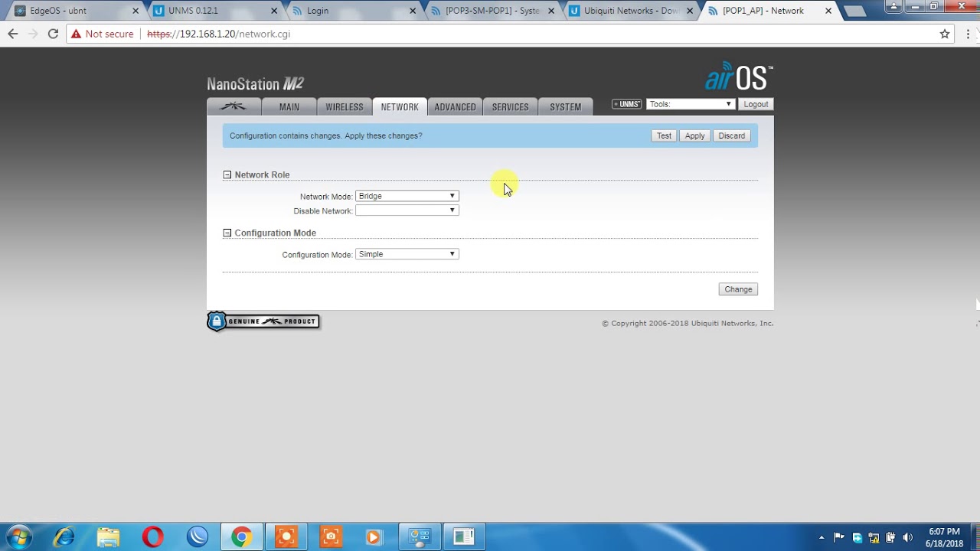Test the pending configuration changes
Screen dimensions: 980x551
[664, 135]
